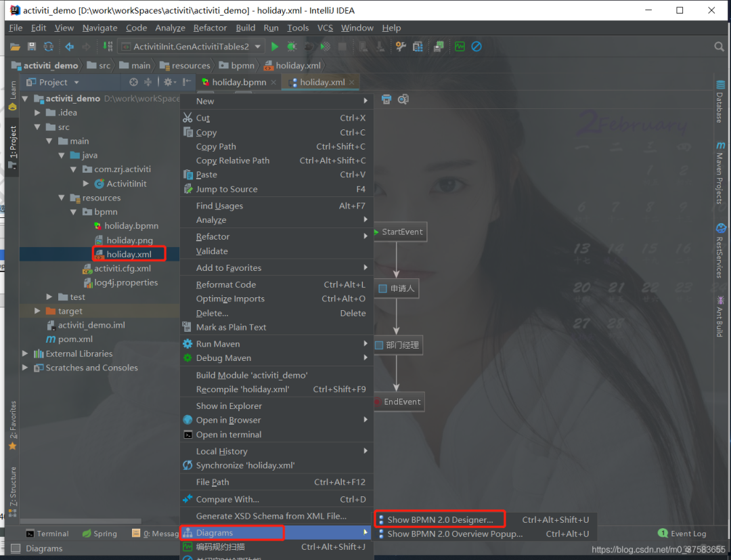
Task: Click the Save All toolbar icon
Action: [x=32, y=47]
